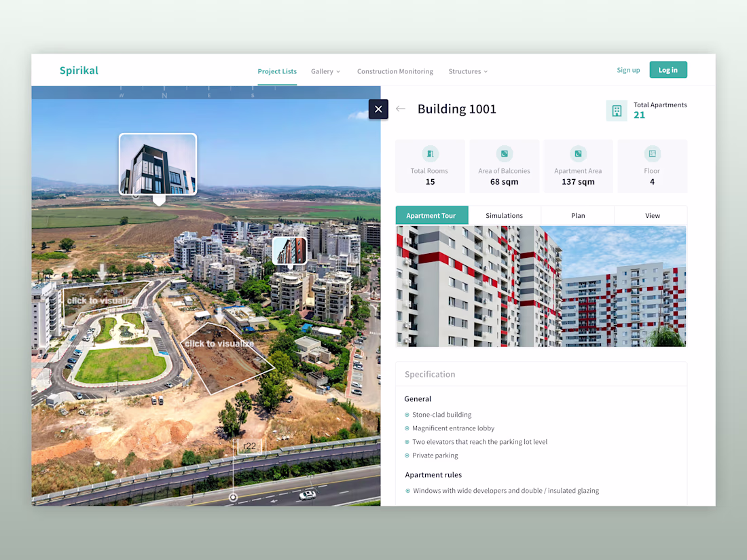
Task: Click the '137 sqm' apartment area value
Action: coord(578,182)
